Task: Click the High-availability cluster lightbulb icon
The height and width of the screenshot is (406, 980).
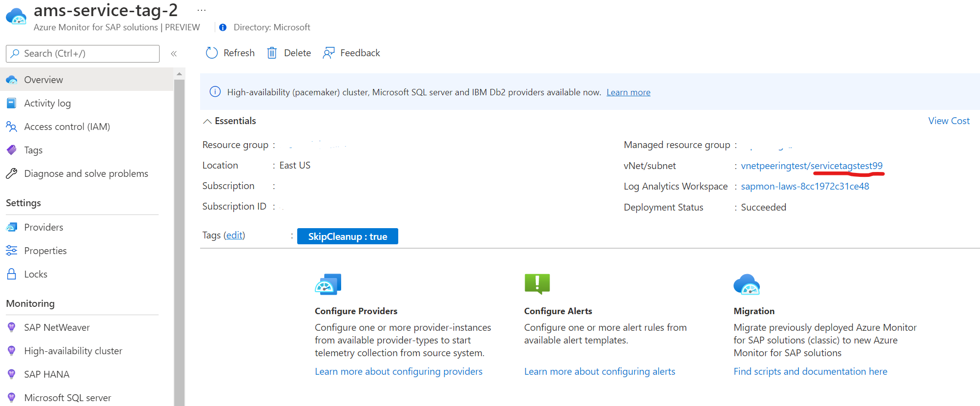Action: tap(12, 351)
